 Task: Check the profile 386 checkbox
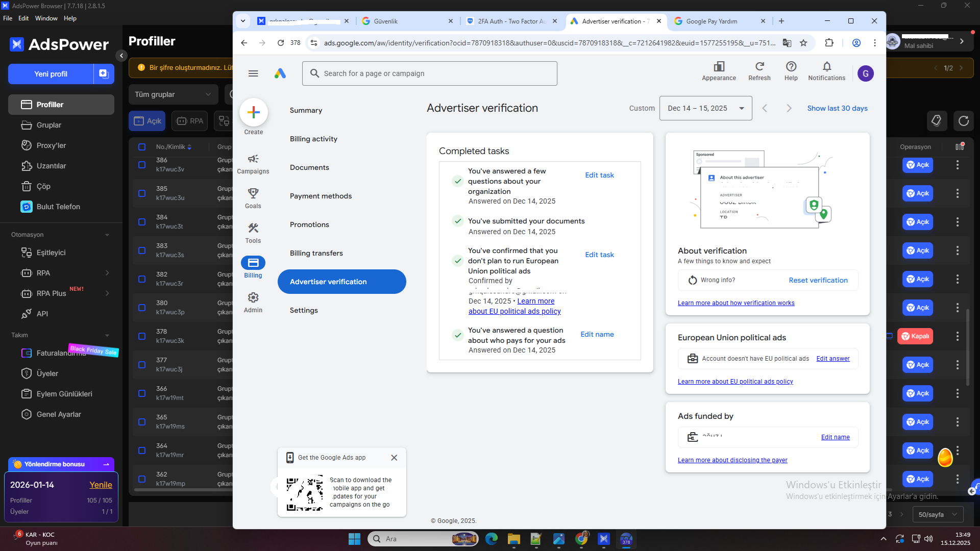tap(142, 165)
